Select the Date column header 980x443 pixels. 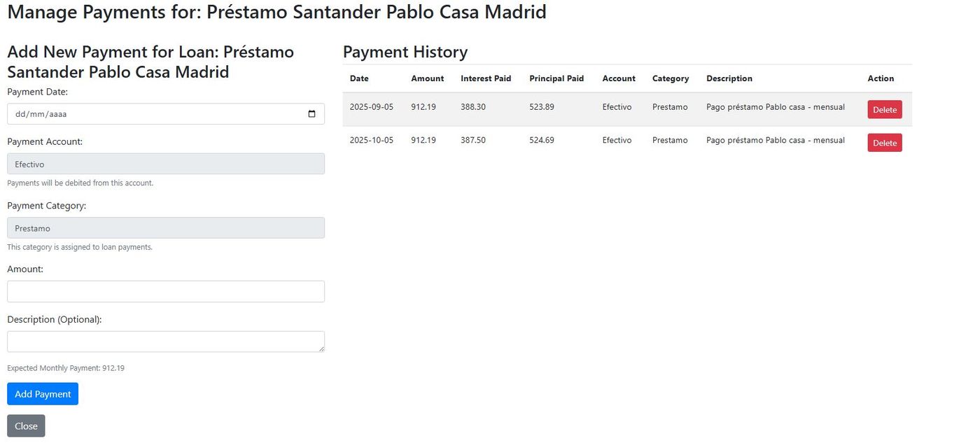click(358, 78)
